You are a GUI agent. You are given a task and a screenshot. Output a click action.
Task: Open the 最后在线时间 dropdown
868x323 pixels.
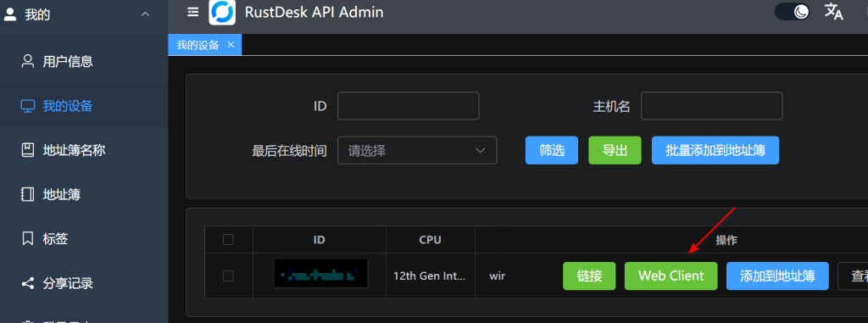pyautogui.click(x=417, y=150)
